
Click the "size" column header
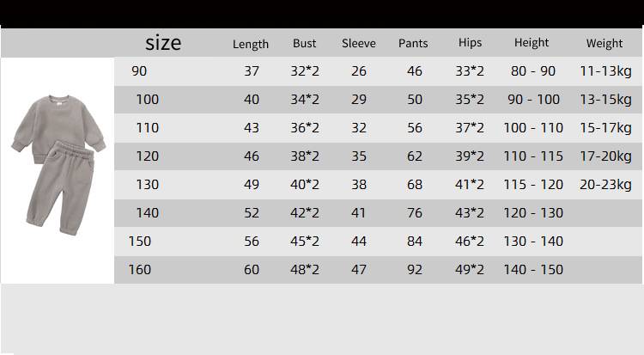[x=163, y=42]
